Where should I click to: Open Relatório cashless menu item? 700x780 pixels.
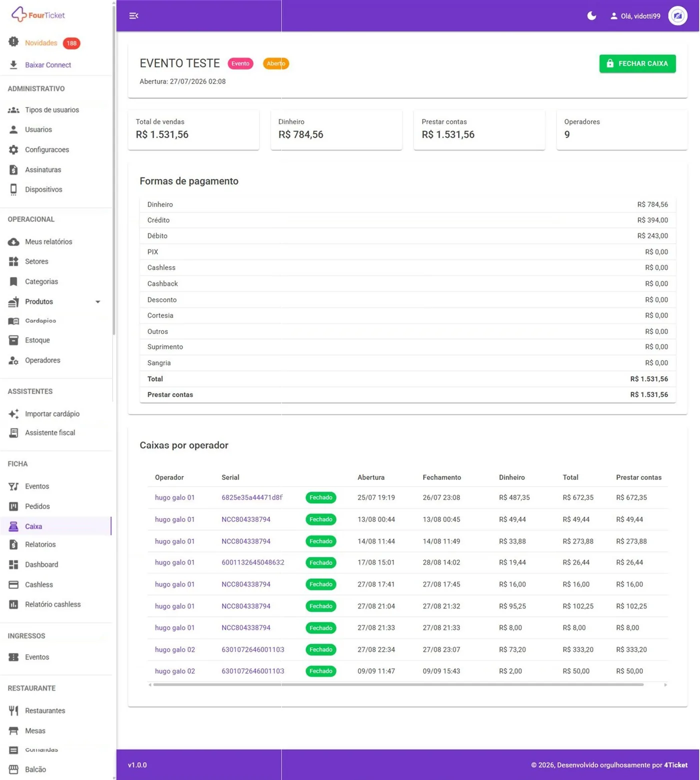pyautogui.click(x=53, y=604)
